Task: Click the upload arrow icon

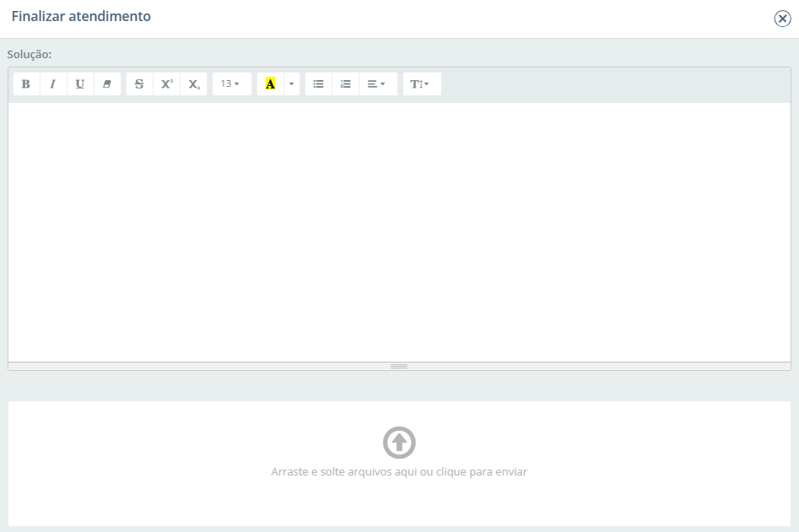Action: (399, 443)
